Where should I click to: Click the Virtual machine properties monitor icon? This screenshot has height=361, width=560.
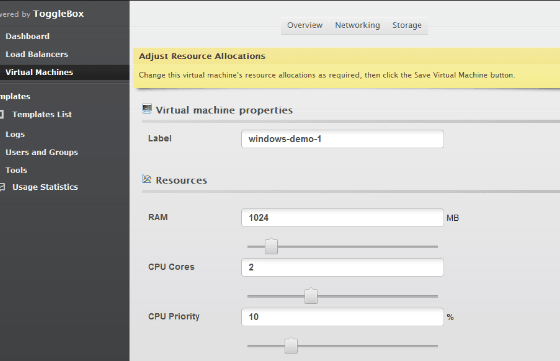[x=147, y=109]
